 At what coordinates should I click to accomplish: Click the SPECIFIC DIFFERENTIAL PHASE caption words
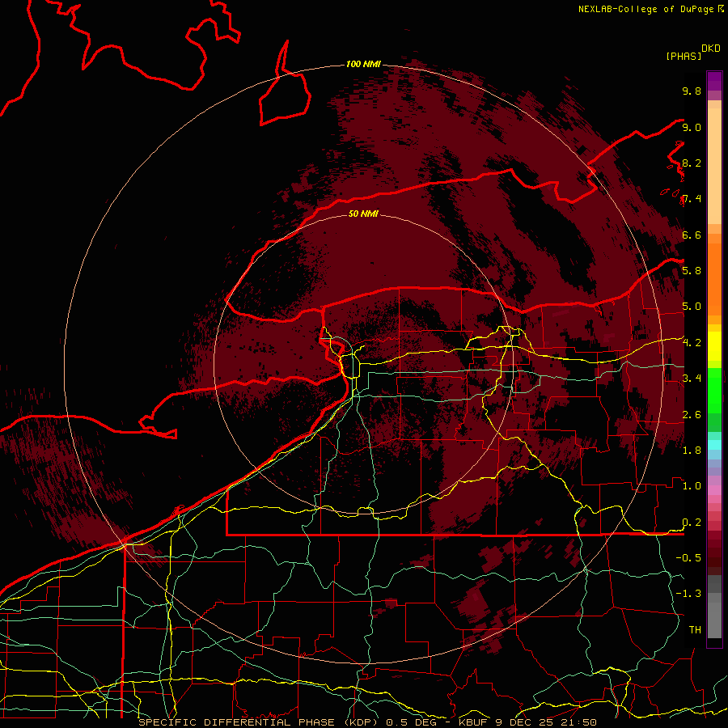click(x=236, y=722)
